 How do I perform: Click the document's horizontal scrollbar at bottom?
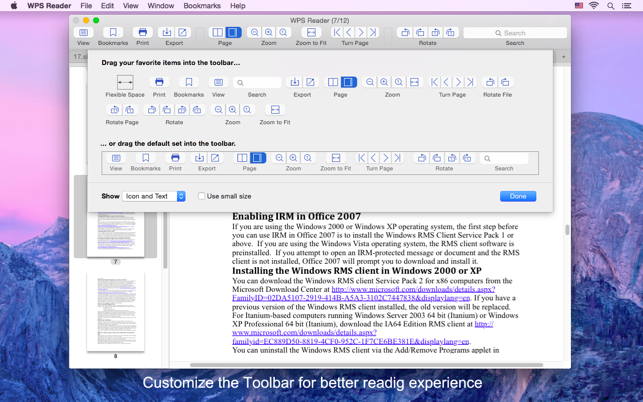tap(366, 365)
